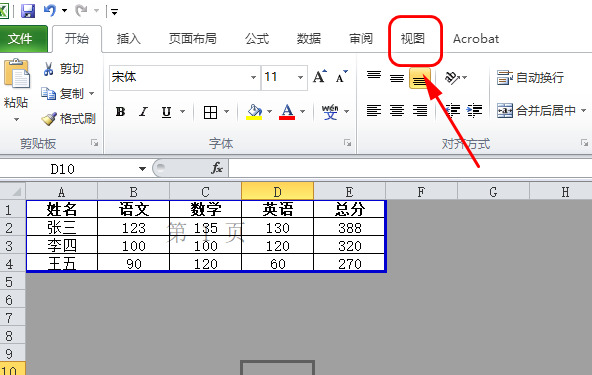
Task: Click into the formula bar
Action: [410, 168]
